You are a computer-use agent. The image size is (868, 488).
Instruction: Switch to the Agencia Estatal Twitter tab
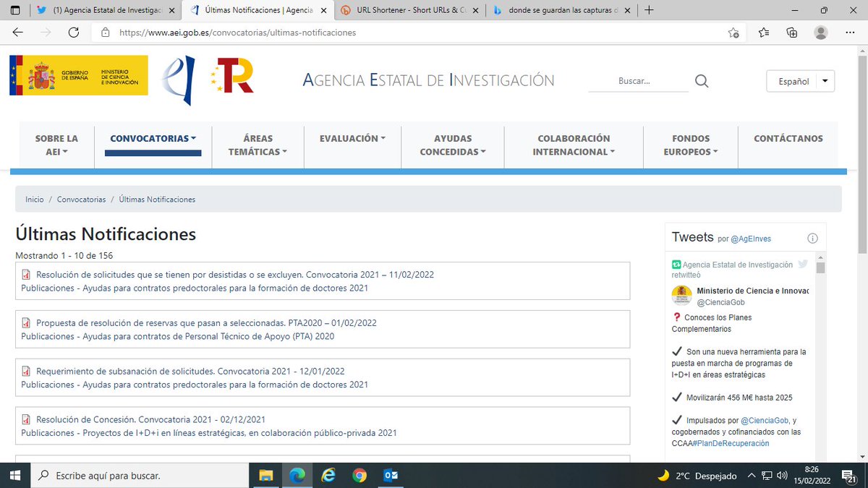pyautogui.click(x=106, y=10)
